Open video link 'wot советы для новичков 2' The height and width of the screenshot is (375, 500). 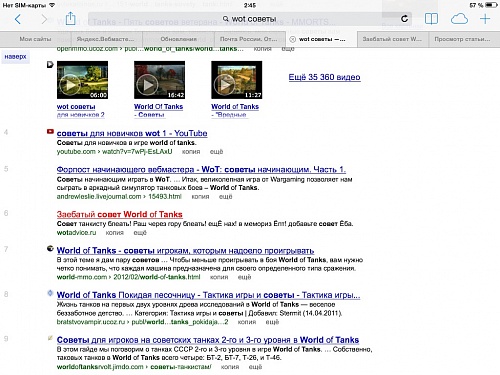click(x=81, y=111)
